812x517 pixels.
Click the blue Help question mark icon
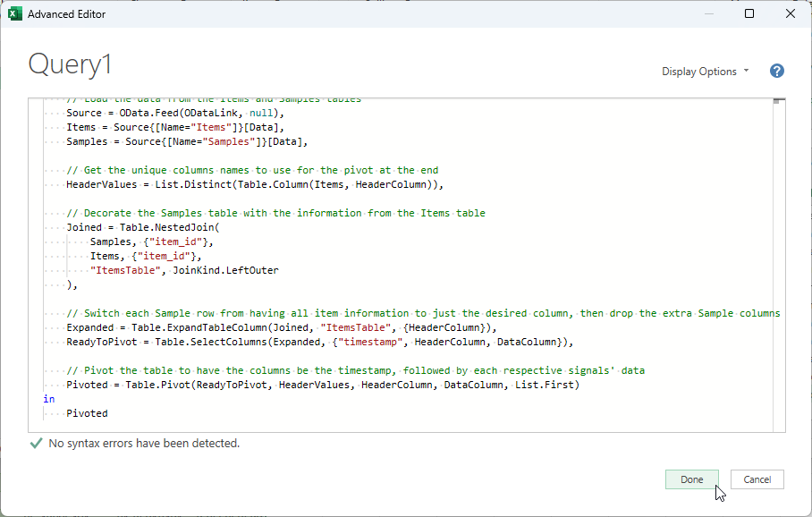coord(776,71)
